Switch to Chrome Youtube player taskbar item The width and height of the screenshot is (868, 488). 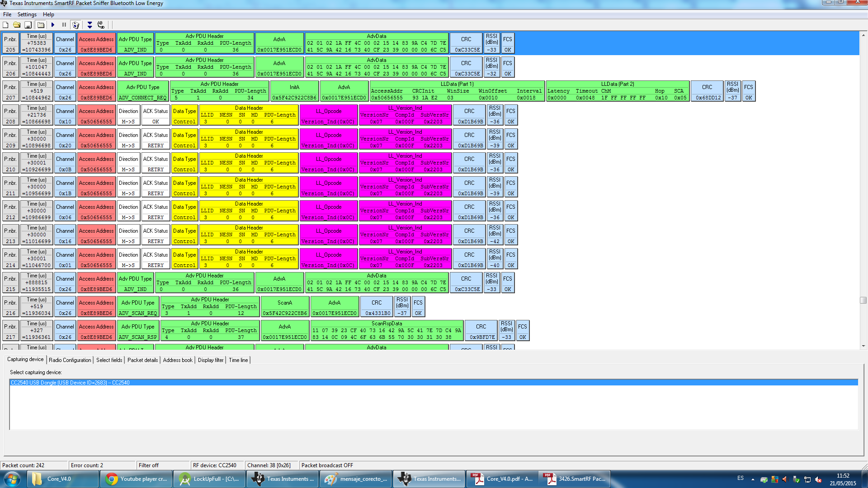pos(136,479)
